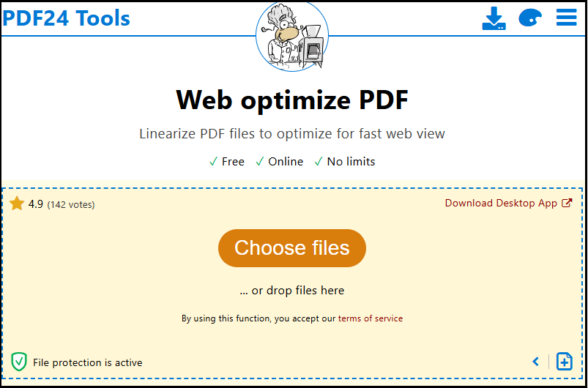Open the terms of service link
This screenshot has height=388, width=588.
pyautogui.click(x=370, y=318)
